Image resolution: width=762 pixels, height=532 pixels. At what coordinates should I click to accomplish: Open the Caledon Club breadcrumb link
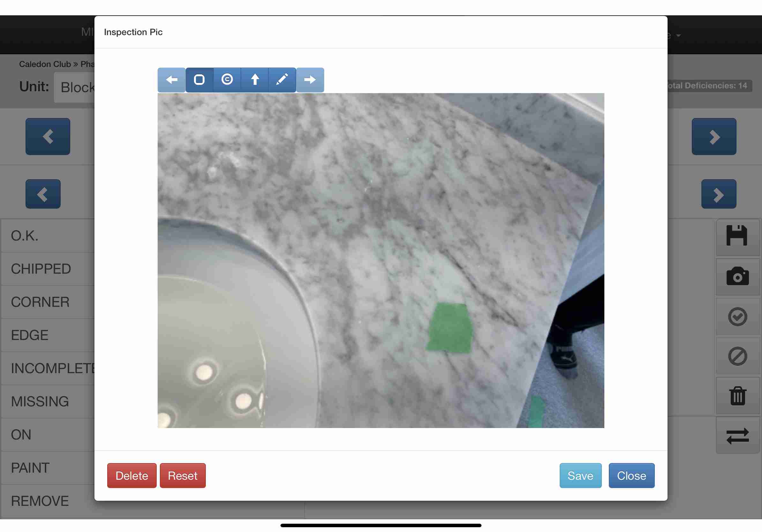click(x=45, y=64)
